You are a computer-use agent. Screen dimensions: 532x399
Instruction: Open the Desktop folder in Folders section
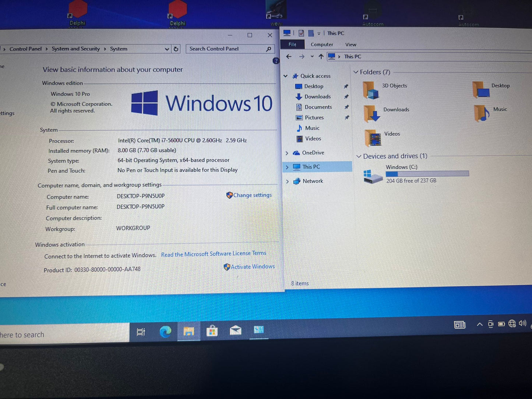click(x=491, y=89)
